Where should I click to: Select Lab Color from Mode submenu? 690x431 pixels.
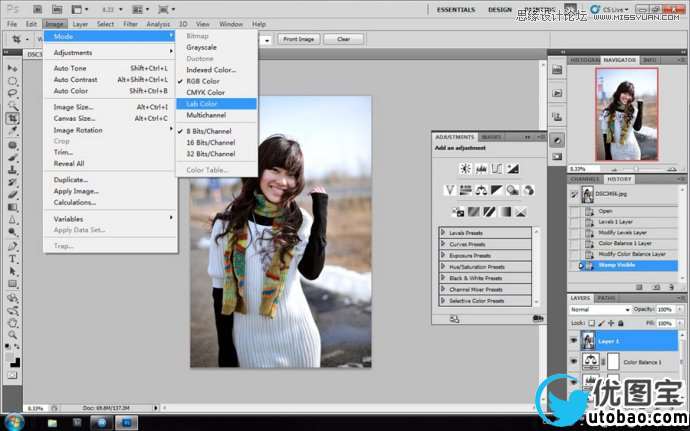[204, 103]
